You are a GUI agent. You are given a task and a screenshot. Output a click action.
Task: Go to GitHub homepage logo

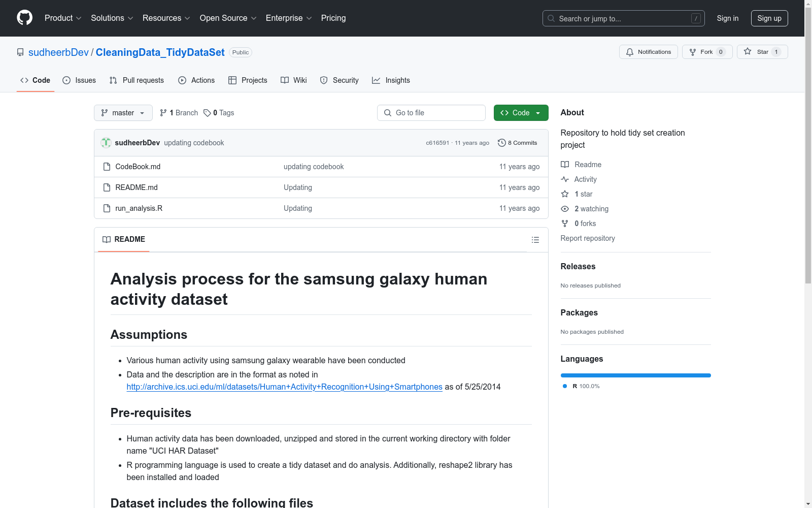[x=24, y=18]
